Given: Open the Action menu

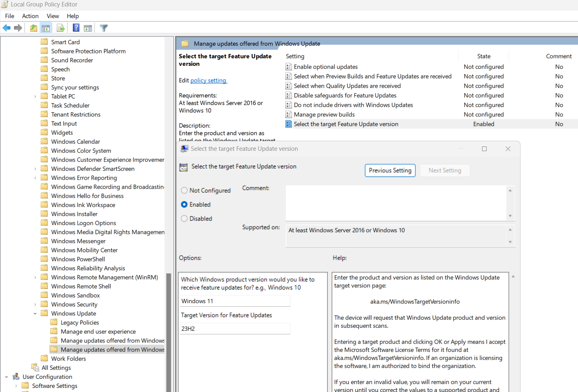Looking at the screenshot, I should pyautogui.click(x=30, y=16).
